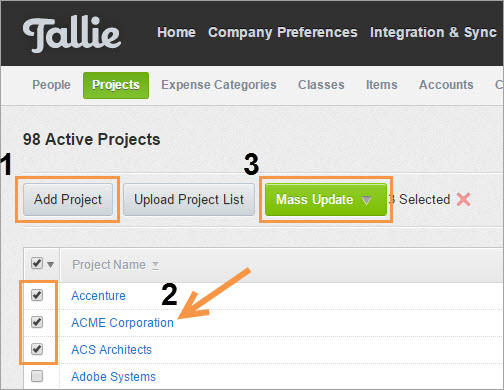Go to Integration & Sync
The height and width of the screenshot is (390, 504).
coord(433,32)
